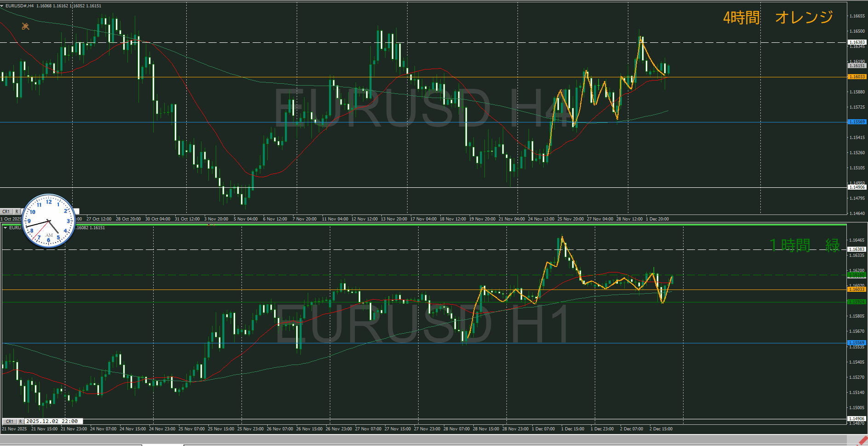
Task: Click the blue 1.15569 price tag on H4 axis
Action: pyautogui.click(x=857, y=122)
